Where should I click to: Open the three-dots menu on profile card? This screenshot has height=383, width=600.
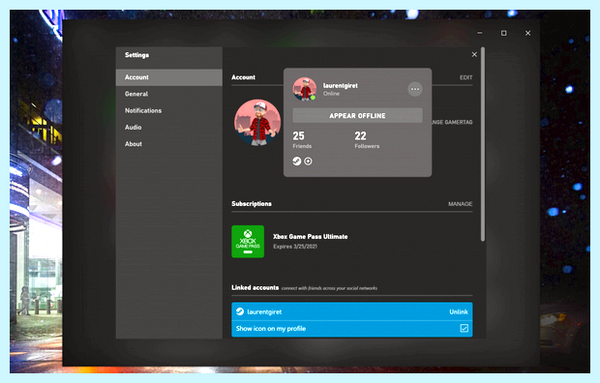[x=415, y=89]
